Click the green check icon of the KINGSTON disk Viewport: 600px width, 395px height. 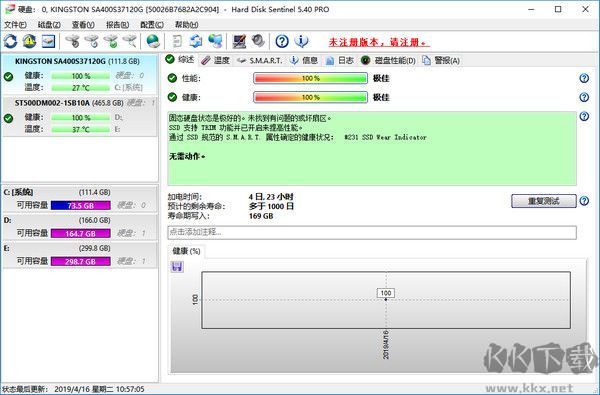8,77
